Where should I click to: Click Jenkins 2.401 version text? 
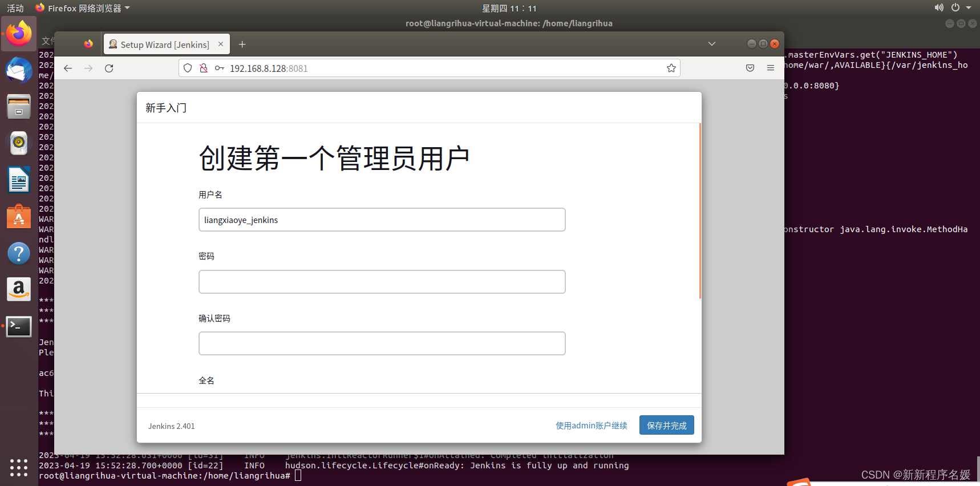[172, 426]
